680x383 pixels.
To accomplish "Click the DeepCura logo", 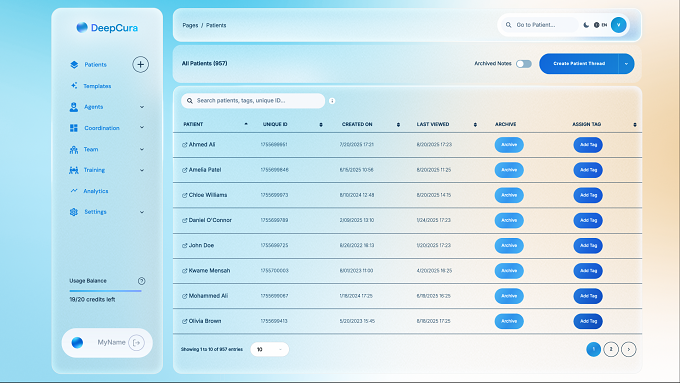I will click(107, 28).
